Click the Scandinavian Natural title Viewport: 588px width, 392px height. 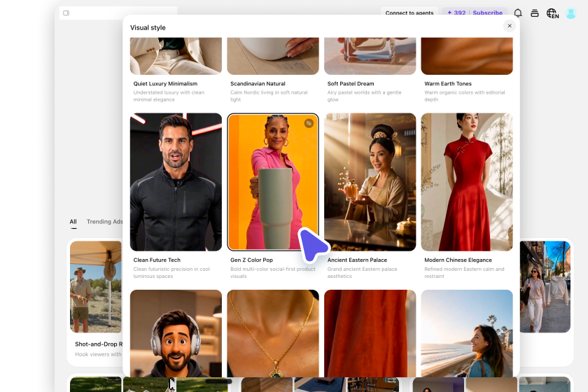[x=258, y=84]
